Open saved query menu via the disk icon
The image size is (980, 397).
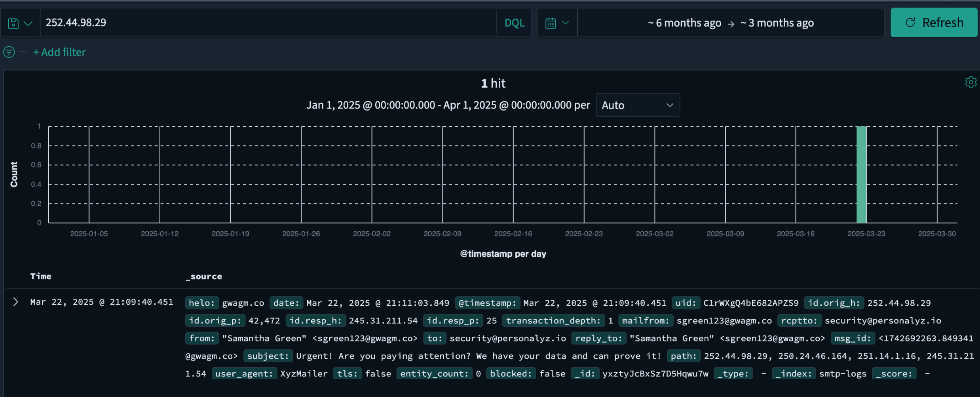[13, 23]
